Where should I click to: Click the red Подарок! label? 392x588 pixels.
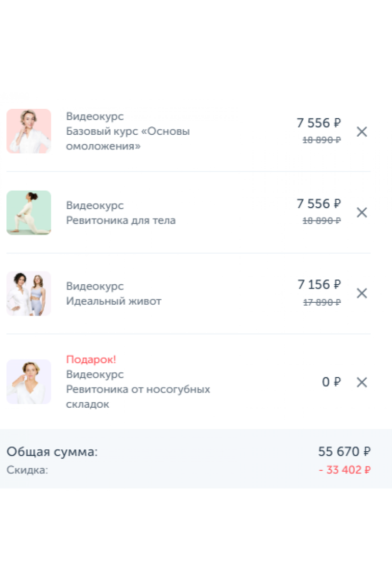[x=91, y=360]
